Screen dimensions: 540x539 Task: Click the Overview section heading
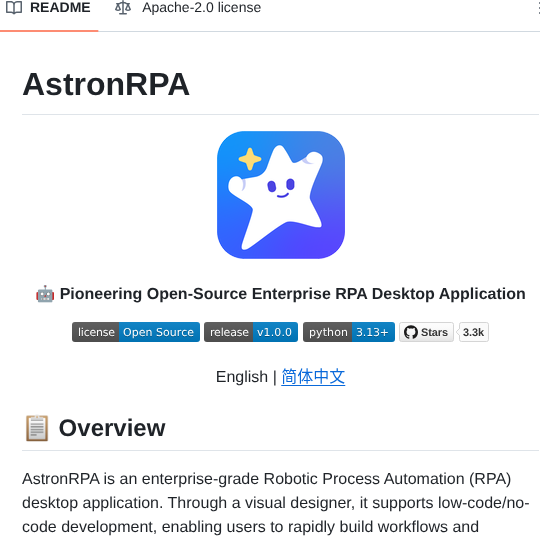pyautogui.click(x=112, y=428)
